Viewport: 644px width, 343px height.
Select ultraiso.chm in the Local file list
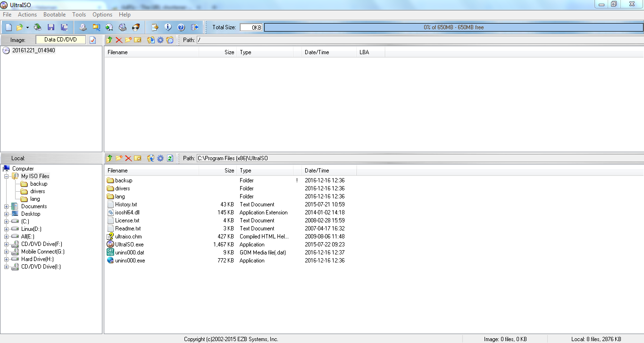(128, 237)
